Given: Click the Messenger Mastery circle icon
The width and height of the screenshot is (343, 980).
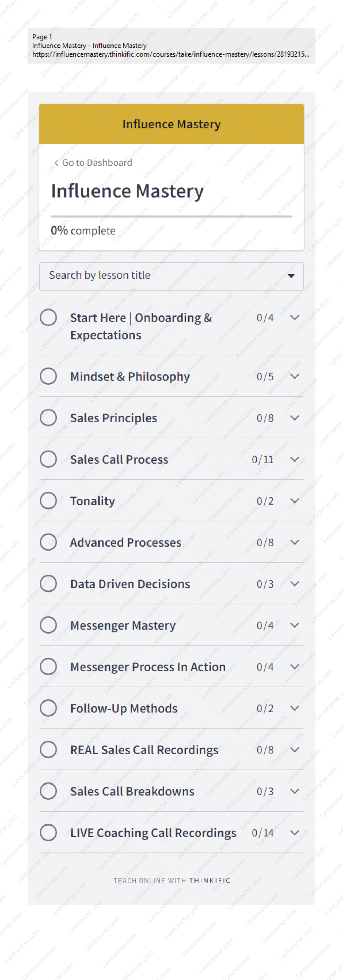Looking at the screenshot, I should 49,625.
